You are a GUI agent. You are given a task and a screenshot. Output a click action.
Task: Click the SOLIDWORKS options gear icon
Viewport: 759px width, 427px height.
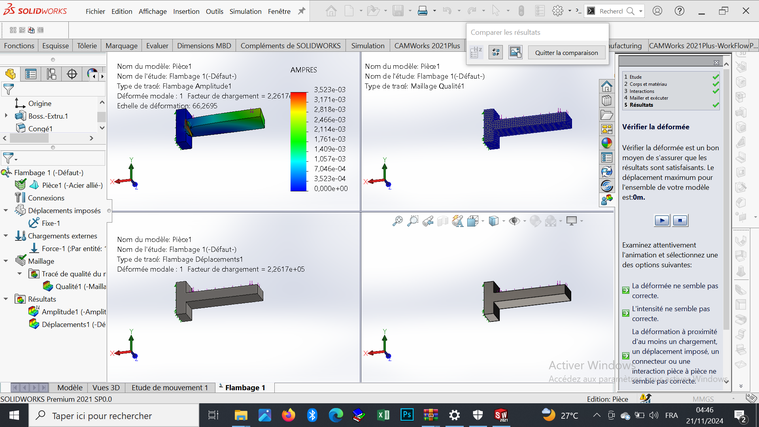pos(558,11)
